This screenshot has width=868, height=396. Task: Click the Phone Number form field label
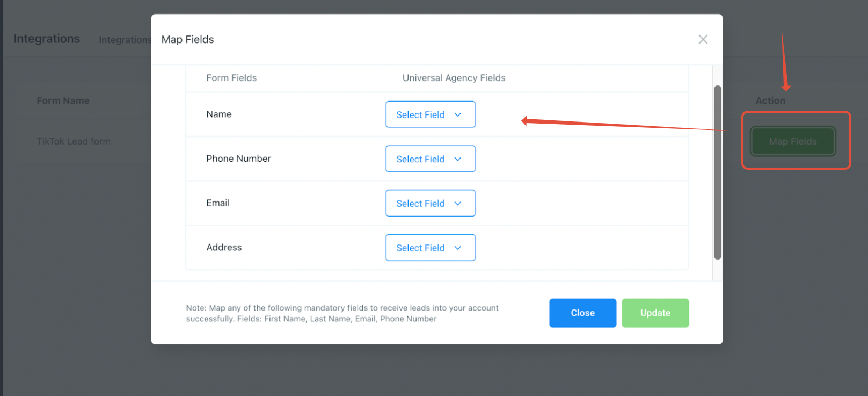pyautogui.click(x=238, y=159)
